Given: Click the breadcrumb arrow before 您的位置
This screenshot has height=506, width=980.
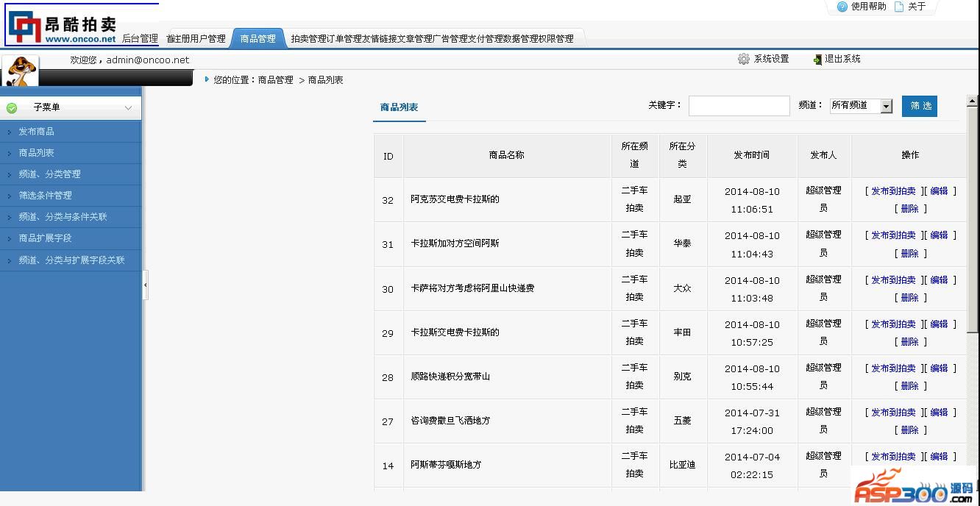Looking at the screenshot, I should click(207, 79).
